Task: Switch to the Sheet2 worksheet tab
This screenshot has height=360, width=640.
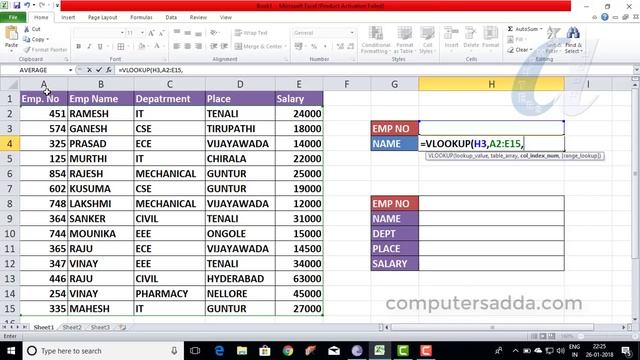Action: point(72,327)
